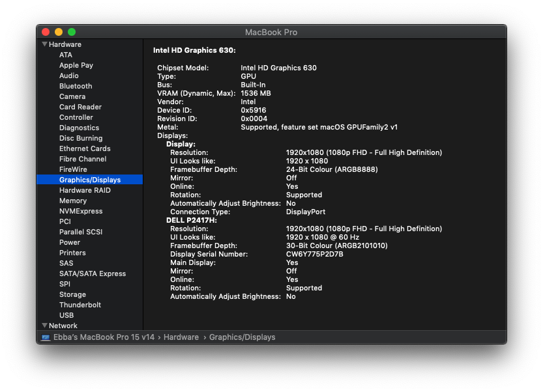Click the Revision ID value 0x0004
Screen dimensions: 543x392
pos(254,119)
